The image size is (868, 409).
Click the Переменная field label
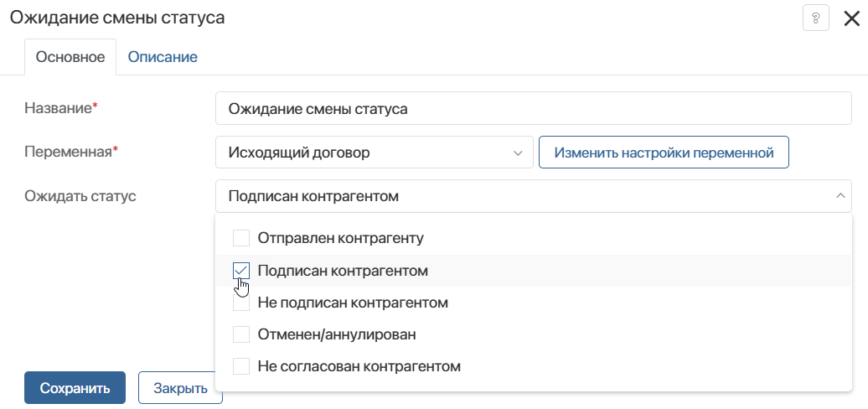(x=71, y=152)
